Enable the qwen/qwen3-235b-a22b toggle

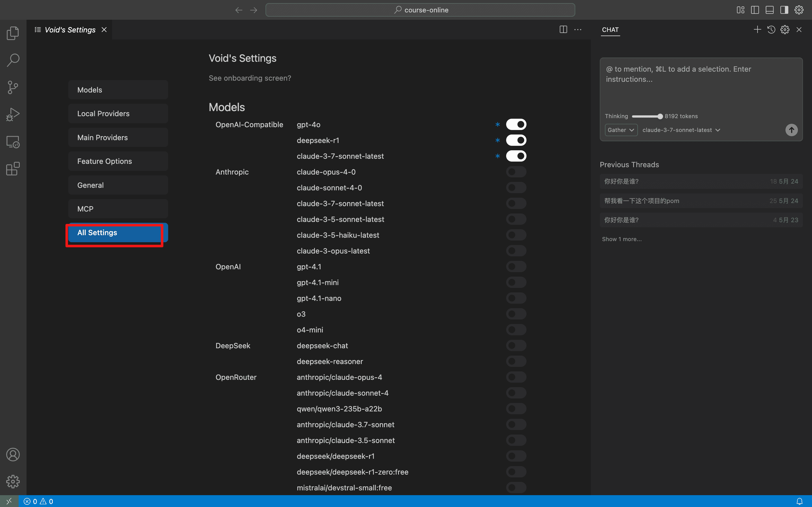516,409
